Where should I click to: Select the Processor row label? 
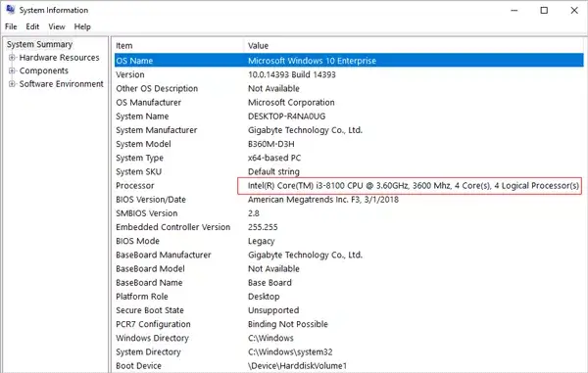pos(135,185)
